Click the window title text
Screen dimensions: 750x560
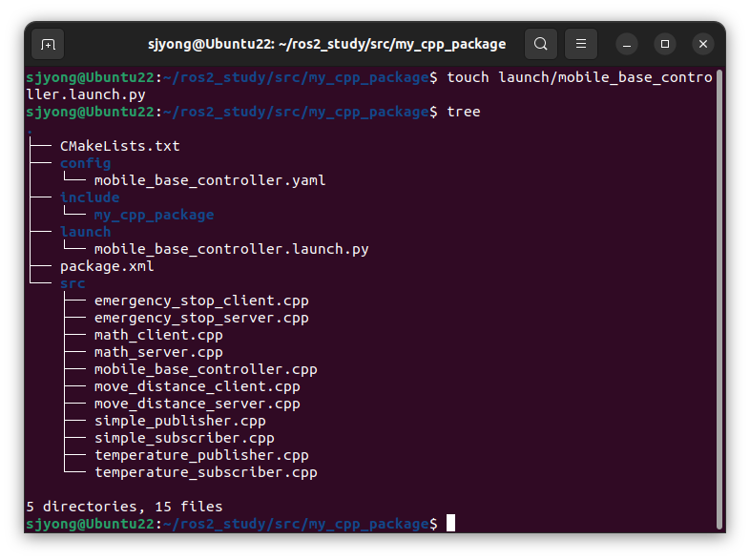326,44
